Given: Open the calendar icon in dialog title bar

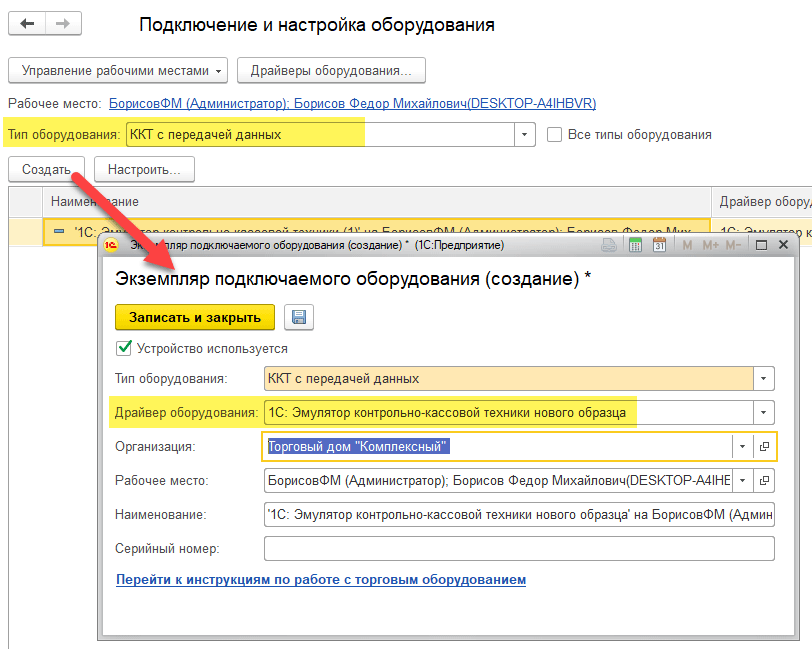Looking at the screenshot, I should tap(659, 245).
